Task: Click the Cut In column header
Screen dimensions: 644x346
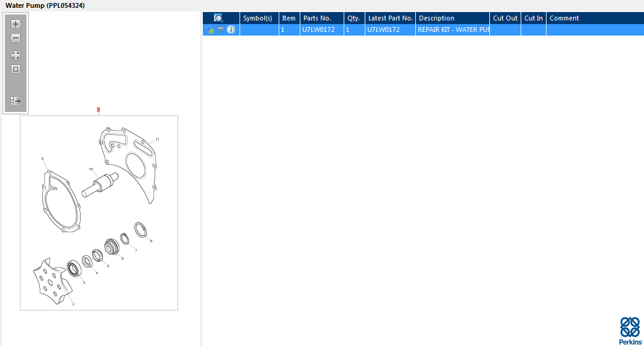Action: tap(533, 18)
